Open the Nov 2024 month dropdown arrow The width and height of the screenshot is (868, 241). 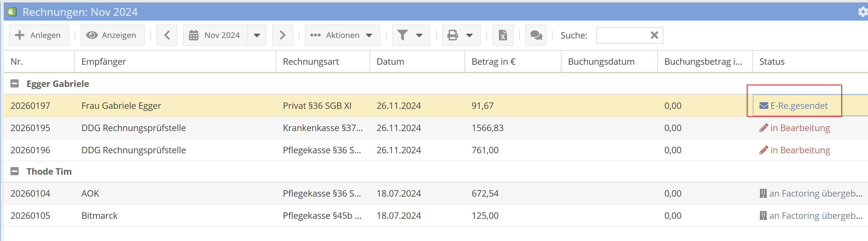[x=257, y=35]
